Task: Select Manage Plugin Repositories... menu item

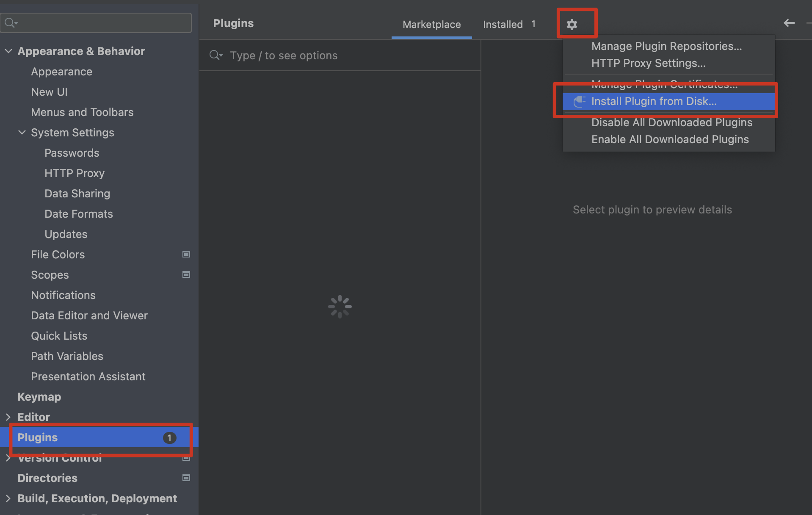Action: pyautogui.click(x=666, y=46)
